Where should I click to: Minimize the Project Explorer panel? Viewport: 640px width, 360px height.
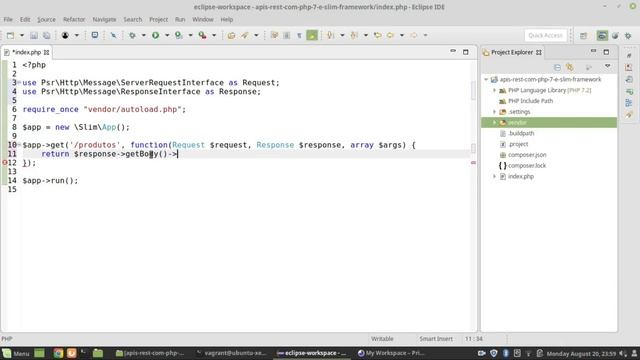coord(593,51)
